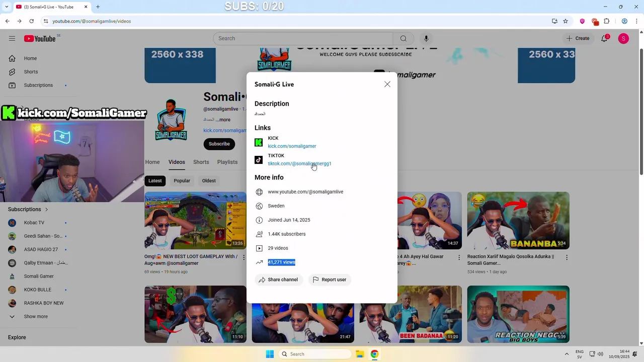The height and width of the screenshot is (362, 644).
Task: Click the videos play icon beside 29 videos
Action: point(259,248)
